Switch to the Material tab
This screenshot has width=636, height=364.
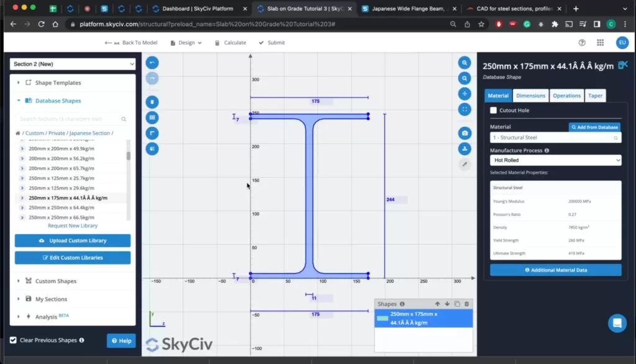click(498, 96)
